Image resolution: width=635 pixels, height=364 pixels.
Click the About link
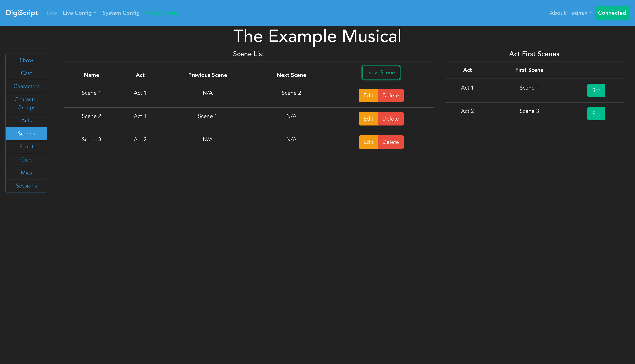point(557,13)
